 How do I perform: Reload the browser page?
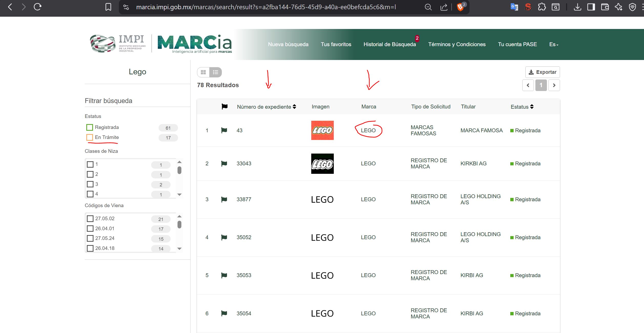(38, 7)
